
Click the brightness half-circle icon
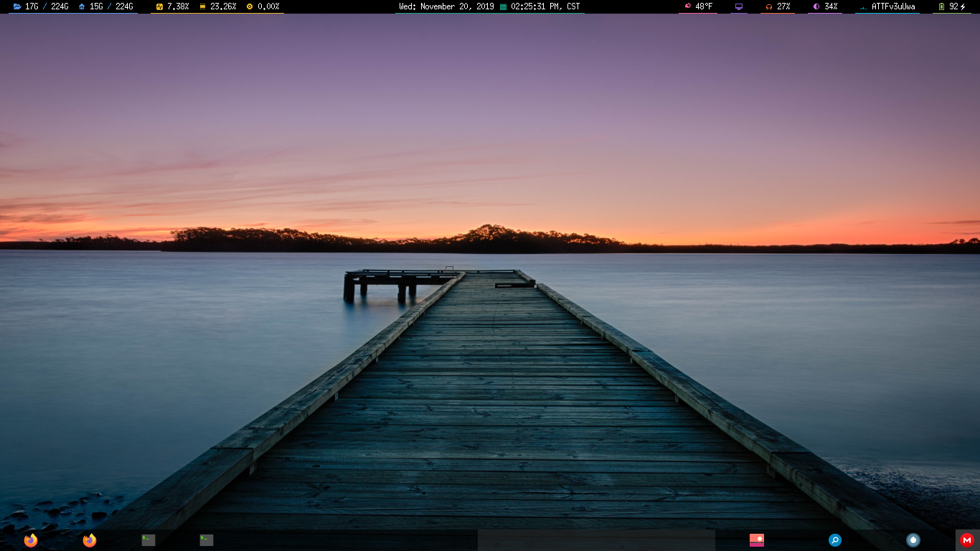[x=816, y=6]
